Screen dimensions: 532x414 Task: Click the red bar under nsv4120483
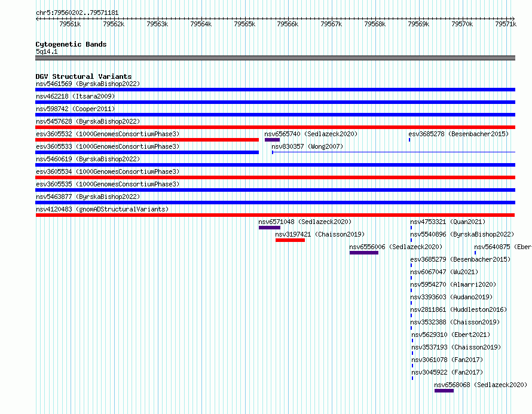tap(275, 215)
